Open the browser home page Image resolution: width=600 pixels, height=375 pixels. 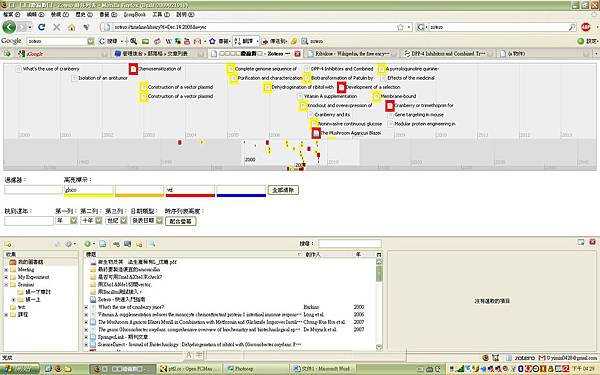tap(72, 27)
